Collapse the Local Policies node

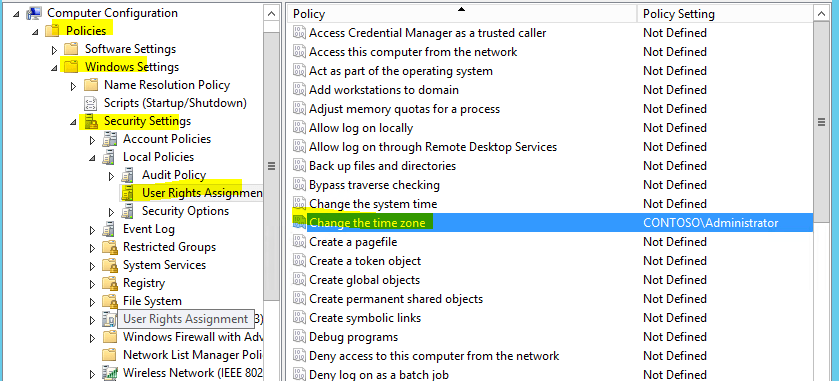(92, 158)
